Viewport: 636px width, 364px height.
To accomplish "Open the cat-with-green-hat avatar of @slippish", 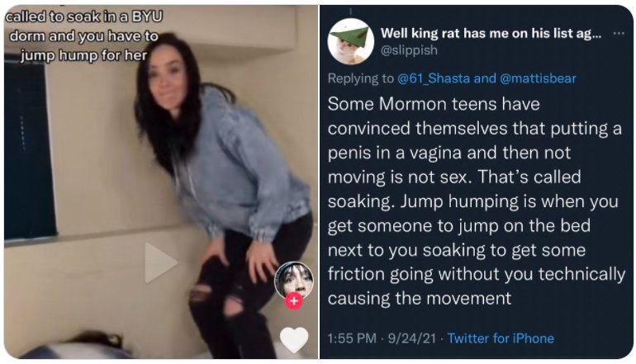I will point(350,41).
